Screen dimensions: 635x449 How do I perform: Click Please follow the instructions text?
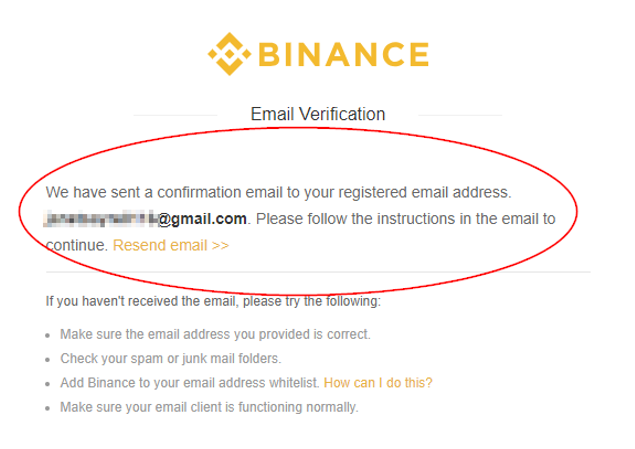click(x=405, y=219)
